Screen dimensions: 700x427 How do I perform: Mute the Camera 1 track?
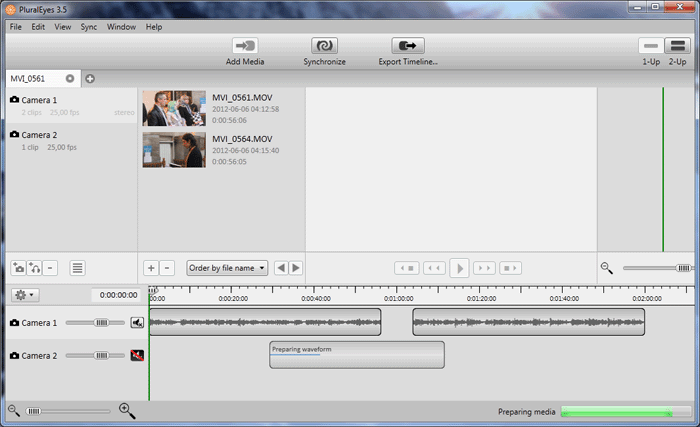point(137,322)
